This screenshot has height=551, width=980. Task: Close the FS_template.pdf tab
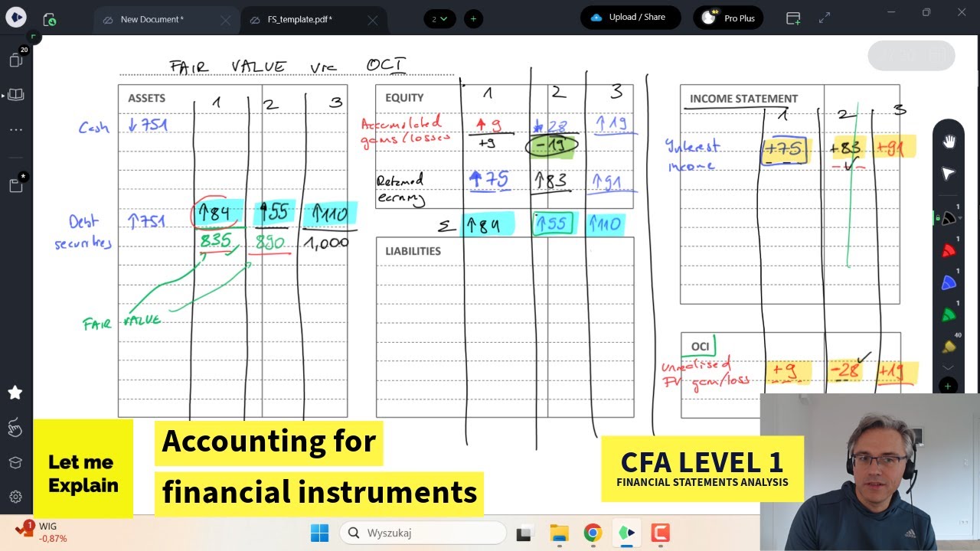pyautogui.click(x=373, y=21)
